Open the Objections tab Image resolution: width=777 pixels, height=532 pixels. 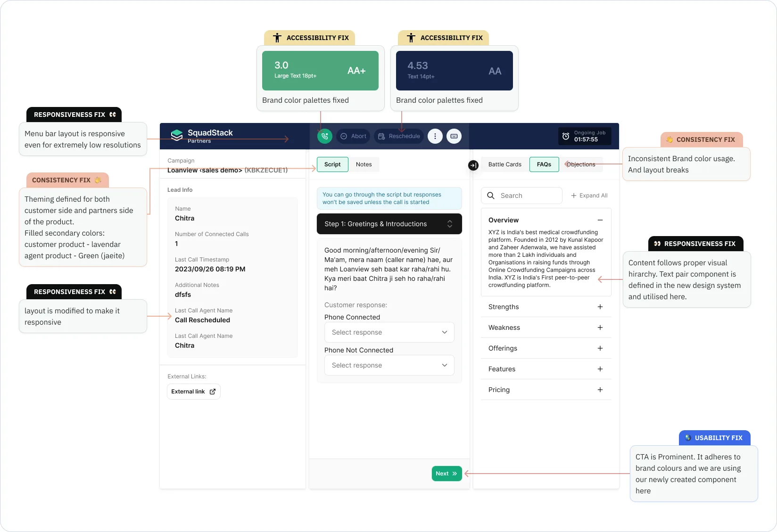581,164
